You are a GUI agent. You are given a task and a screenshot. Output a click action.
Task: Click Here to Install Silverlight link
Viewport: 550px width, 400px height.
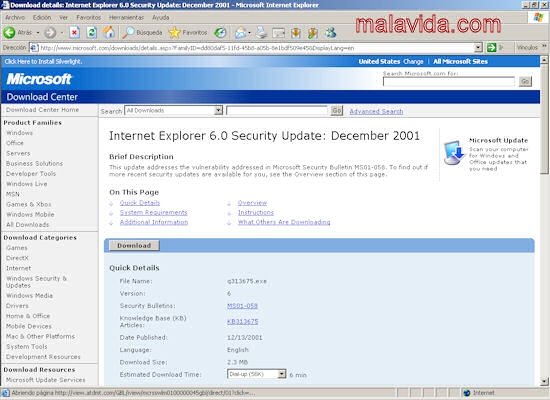pos(43,61)
